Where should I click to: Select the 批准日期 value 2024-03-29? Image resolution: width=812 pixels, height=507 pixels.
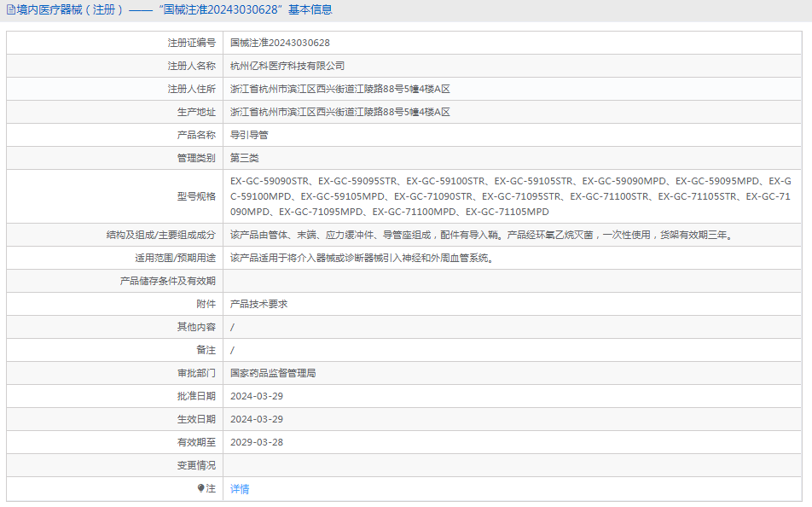tap(257, 396)
